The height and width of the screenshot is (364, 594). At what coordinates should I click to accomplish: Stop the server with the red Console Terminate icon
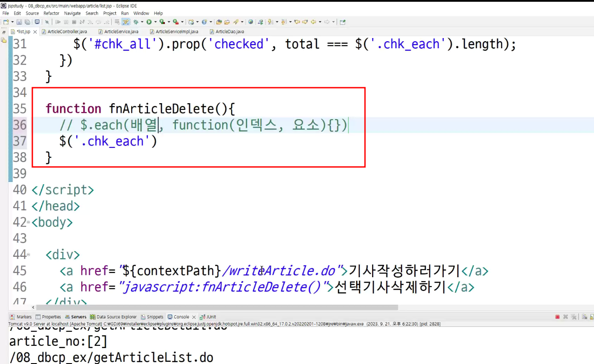(x=557, y=317)
